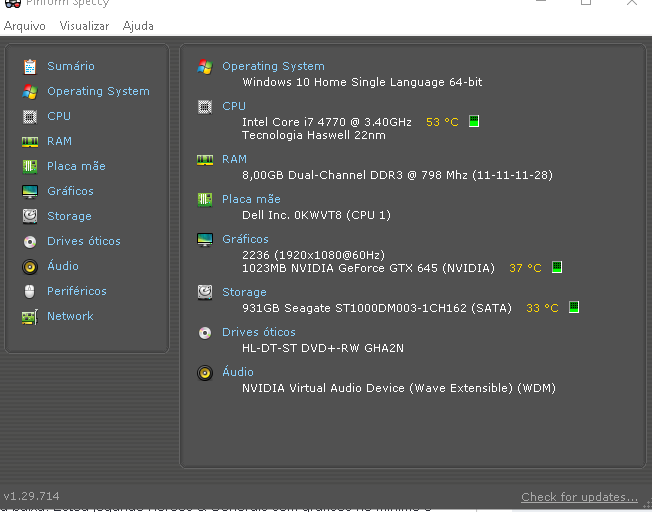Click the CPU temperature value 53 °C
Screen dimensions: 652x512
pos(442,122)
